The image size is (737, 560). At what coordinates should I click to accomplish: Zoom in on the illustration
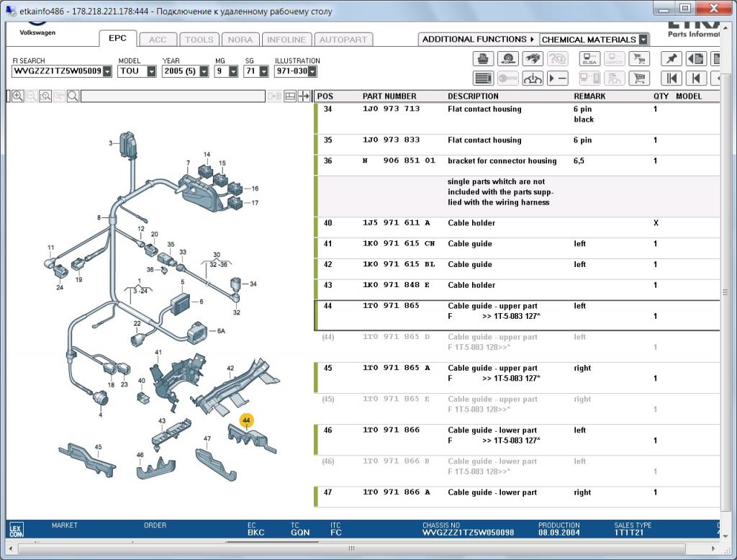pos(18,96)
